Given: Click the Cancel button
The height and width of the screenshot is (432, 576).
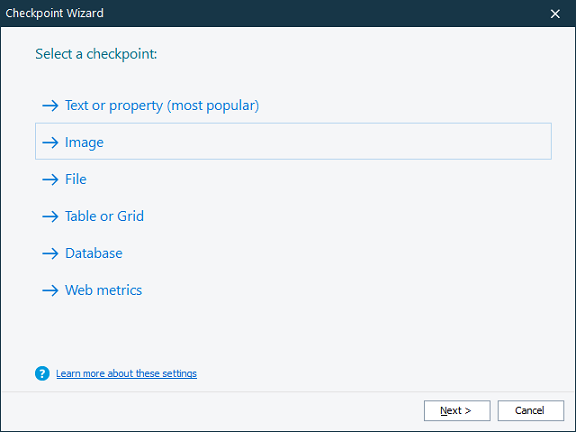Looking at the screenshot, I should pyautogui.click(x=531, y=410).
